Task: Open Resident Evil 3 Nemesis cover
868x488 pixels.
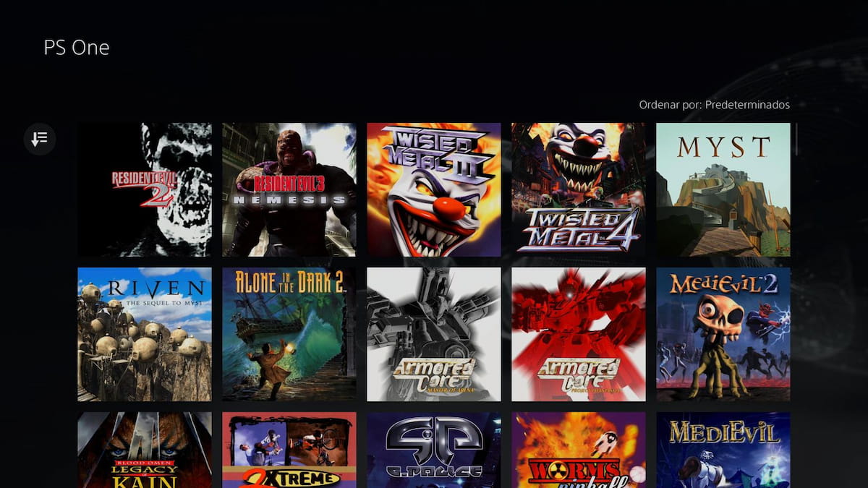Action: point(289,189)
